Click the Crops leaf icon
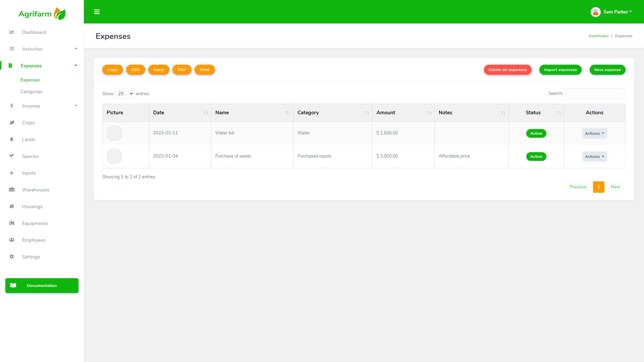This screenshot has width=644, height=362. click(12, 123)
